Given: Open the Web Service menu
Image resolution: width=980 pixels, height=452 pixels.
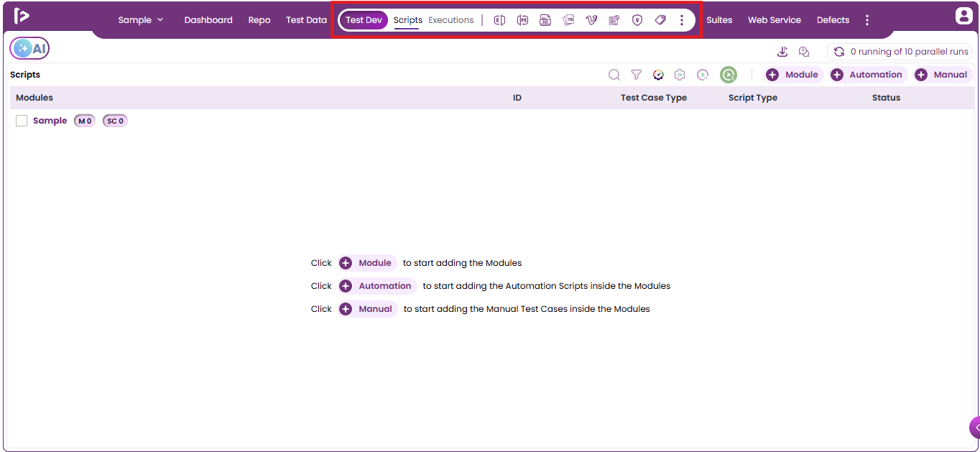Looking at the screenshot, I should [774, 20].
